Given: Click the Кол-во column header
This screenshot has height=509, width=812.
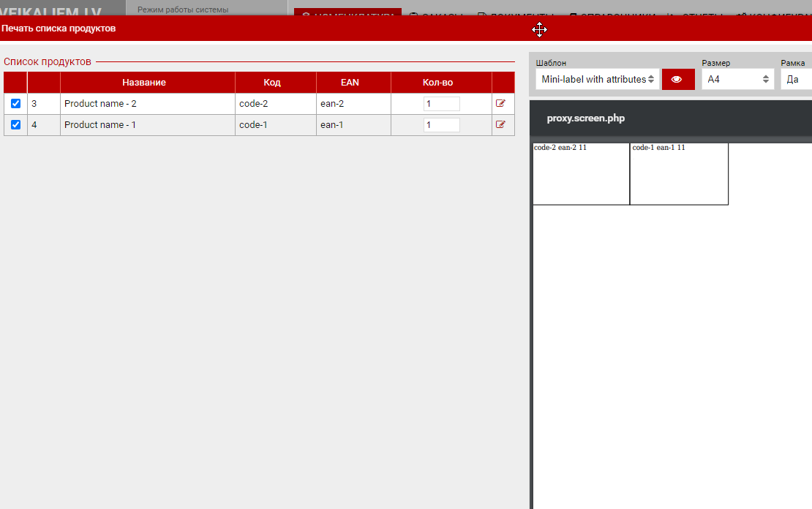Looking at the screenshot, I should click(x=437, y=83).
